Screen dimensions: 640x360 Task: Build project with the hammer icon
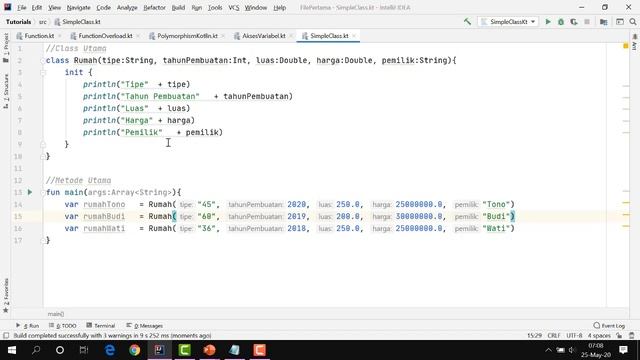[x=467, y=22]
